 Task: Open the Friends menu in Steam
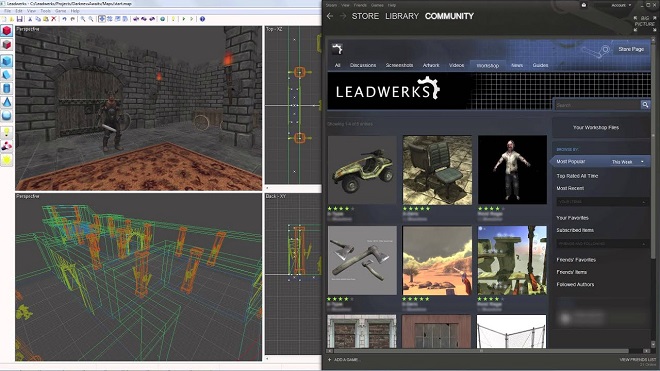360,5
